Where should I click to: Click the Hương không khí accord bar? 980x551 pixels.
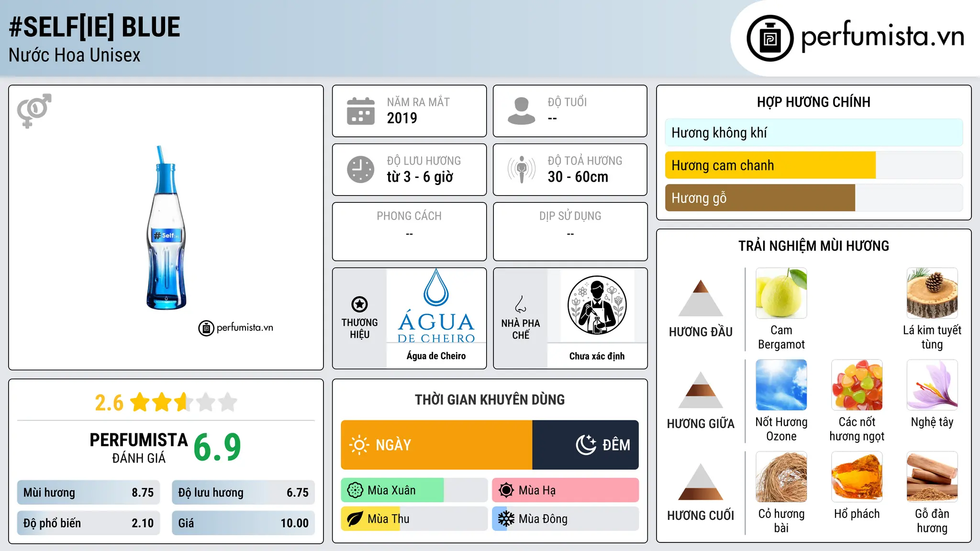pyautogui.click(x=814, y=132)
